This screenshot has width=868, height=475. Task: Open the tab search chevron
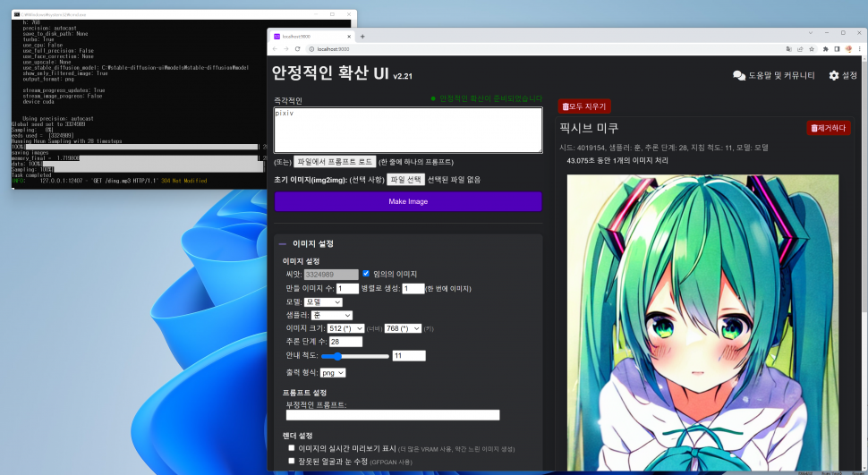tap(811, 33)
